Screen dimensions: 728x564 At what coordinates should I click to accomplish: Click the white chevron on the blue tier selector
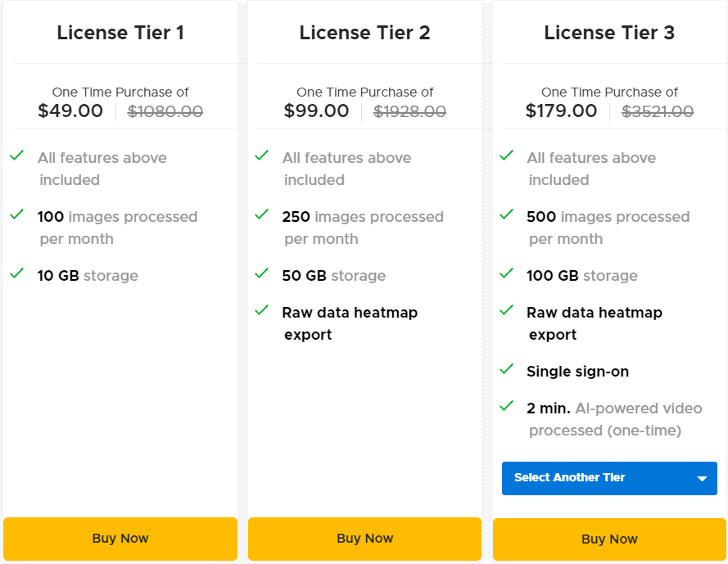pos(701,478)
